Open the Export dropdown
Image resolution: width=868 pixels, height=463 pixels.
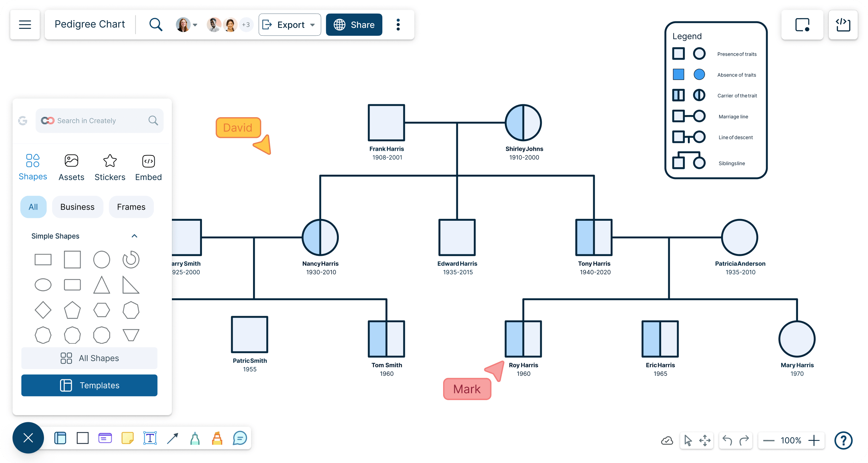[289, 25]
